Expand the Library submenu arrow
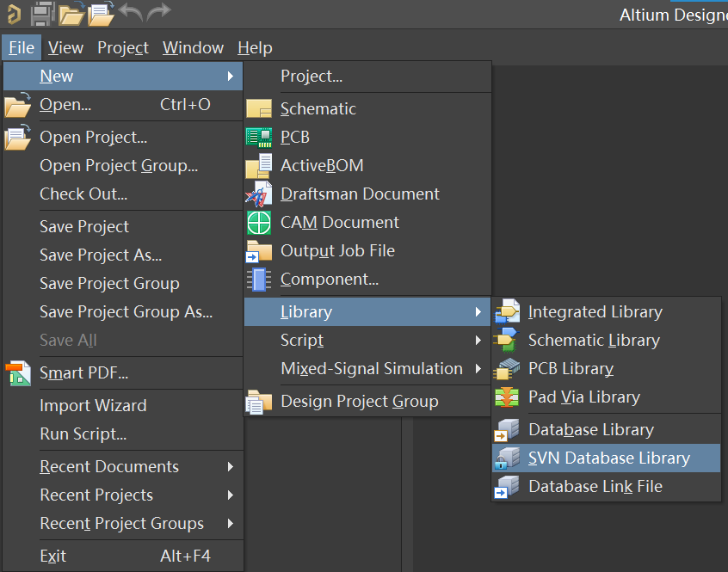This screenshot has width=728, height=572. pos(478,311)
